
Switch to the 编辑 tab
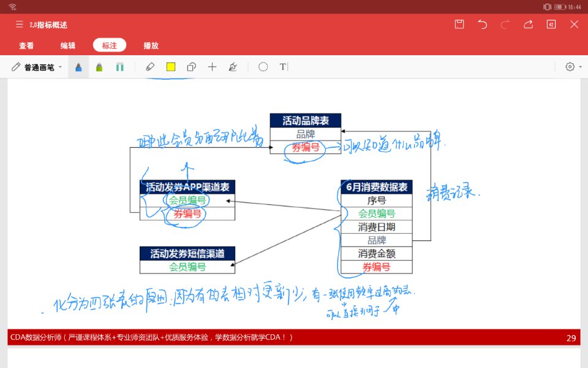pyautogui.click(x=68, y=45)
